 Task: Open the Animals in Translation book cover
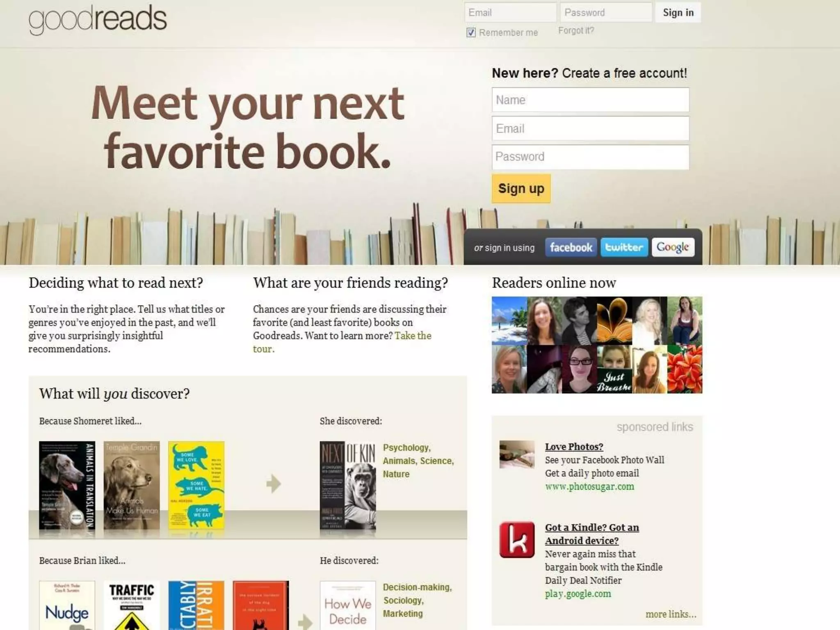(x=67, y=489)
